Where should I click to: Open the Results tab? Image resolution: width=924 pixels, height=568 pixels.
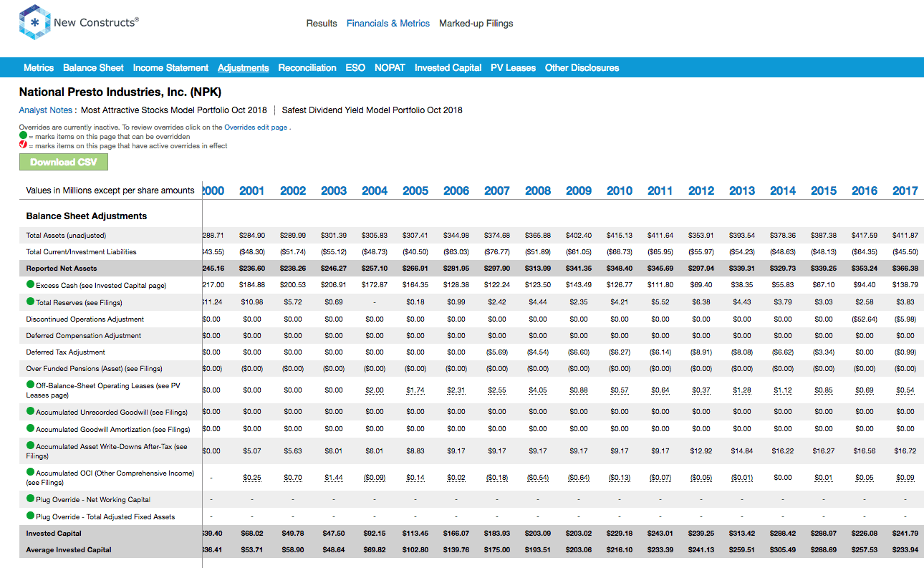(x=322, y=24)
